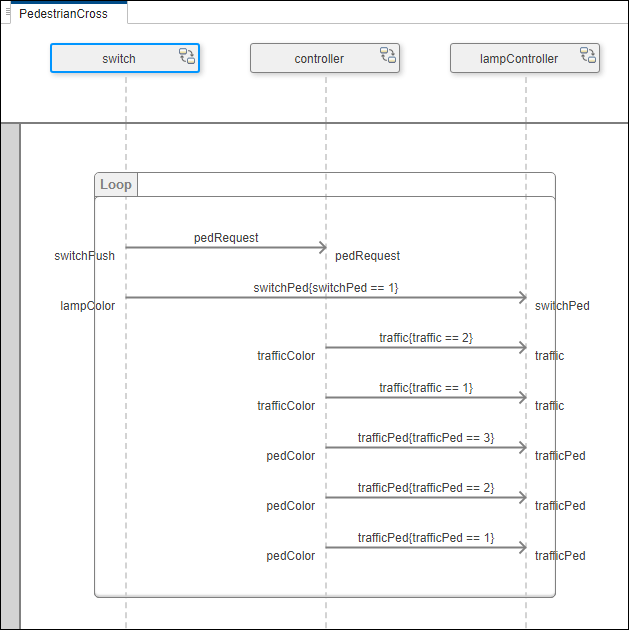This screenshot has width=629, height=630.
Task: Click the switchPush source port label
Action: [x=84, y=256]
